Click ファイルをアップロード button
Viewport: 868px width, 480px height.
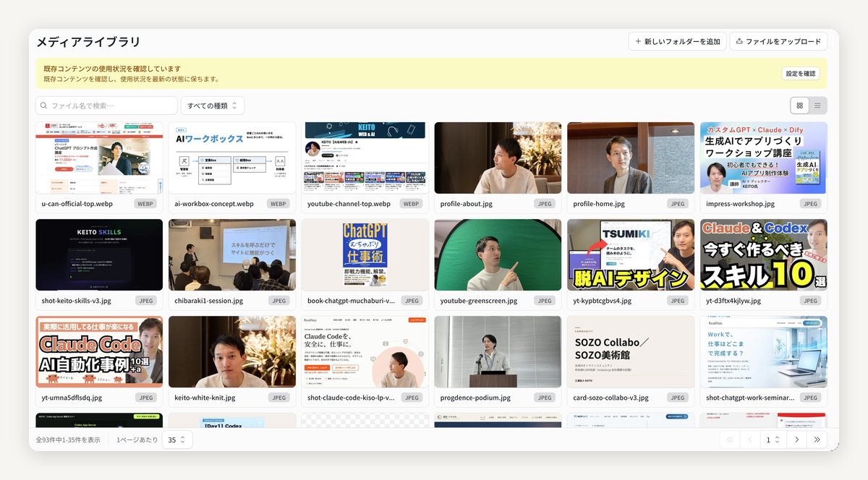click(778, 41)
